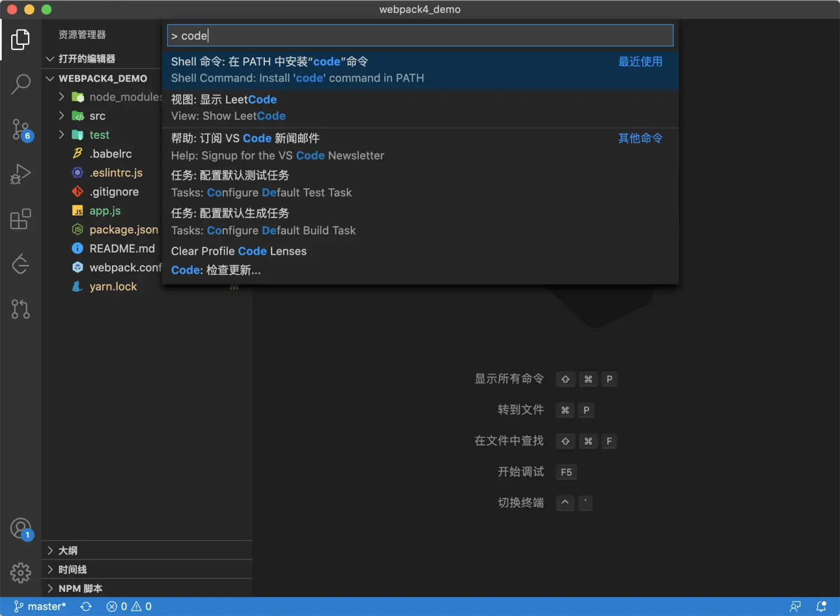Click the webpack config file icon
This screenshot has height=616, width=840.
[78, 267]
